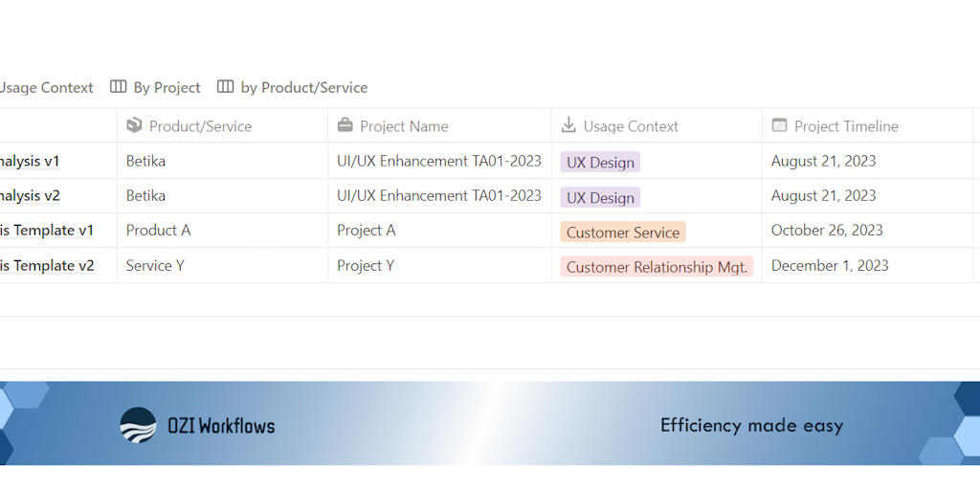Click the October 26, 2023 date cell

[x=867, y=231]
